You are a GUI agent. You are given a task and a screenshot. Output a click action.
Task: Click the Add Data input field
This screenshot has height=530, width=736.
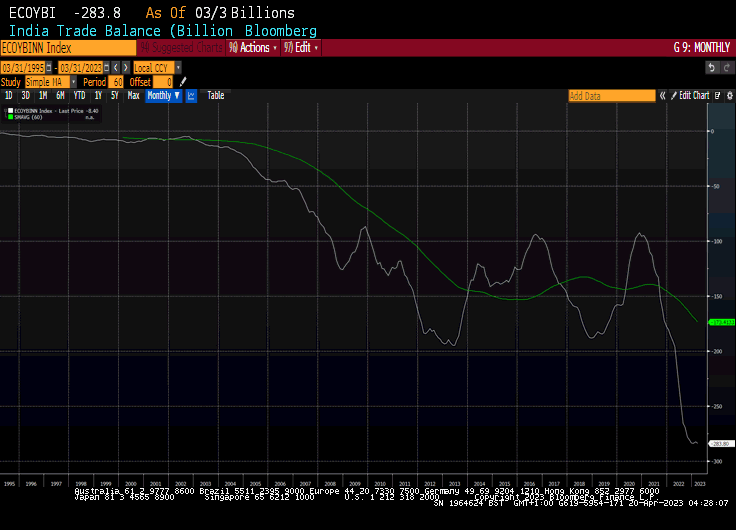click(x=610, y=96)
